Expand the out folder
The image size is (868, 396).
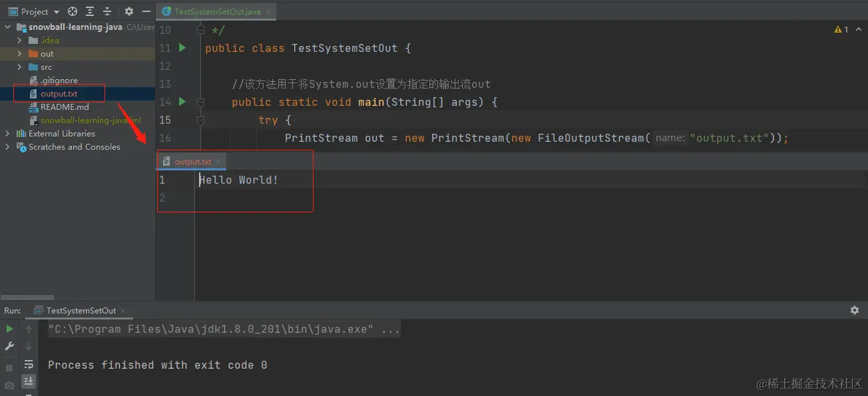19,54
